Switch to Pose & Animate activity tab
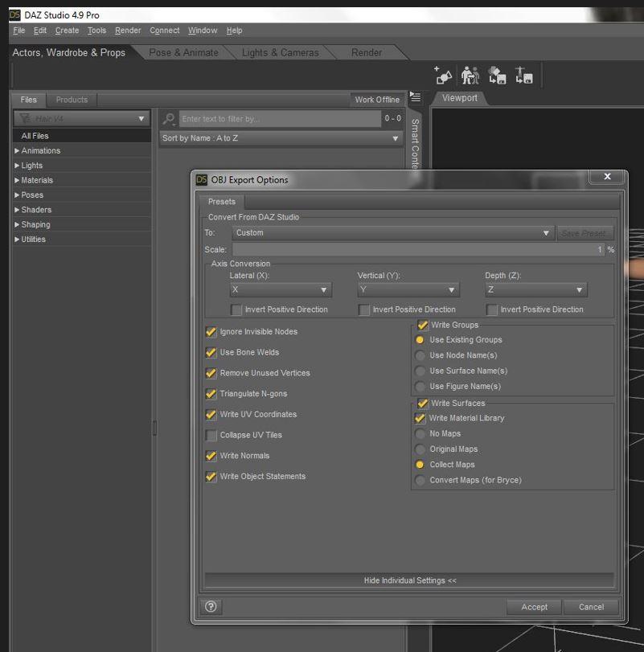Viewport: 644px width, 652px height. click(x=183, y=53)
